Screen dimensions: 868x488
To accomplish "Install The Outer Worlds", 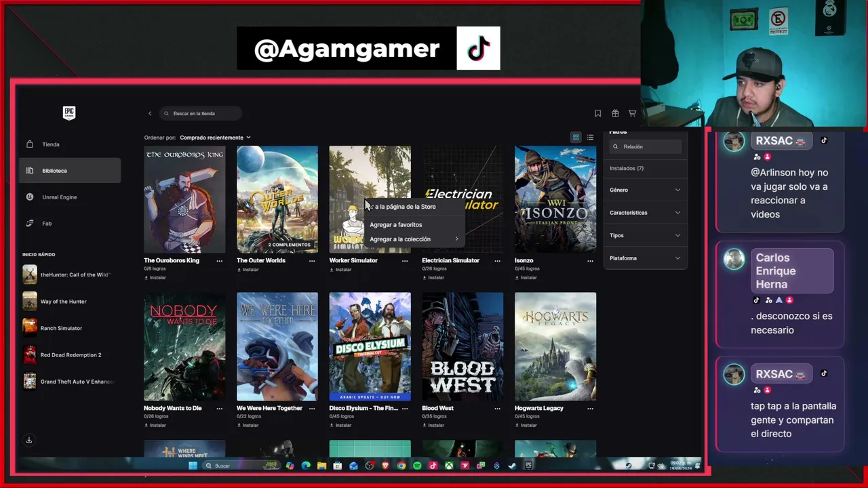I will point(248,270).
